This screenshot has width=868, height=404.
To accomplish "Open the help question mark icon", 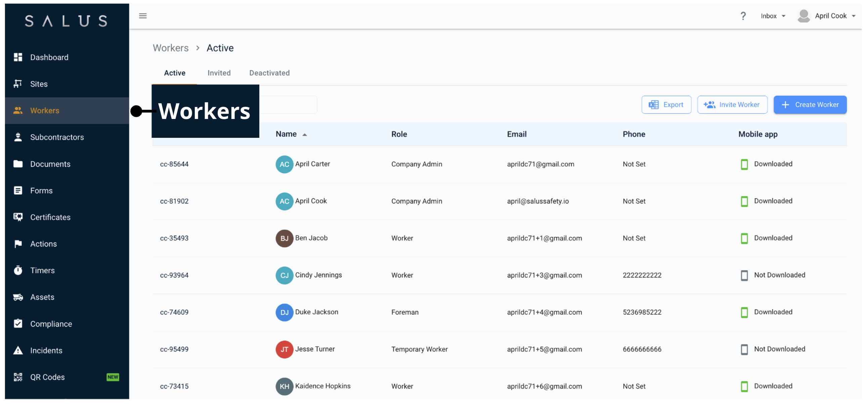I will [743, 16].
